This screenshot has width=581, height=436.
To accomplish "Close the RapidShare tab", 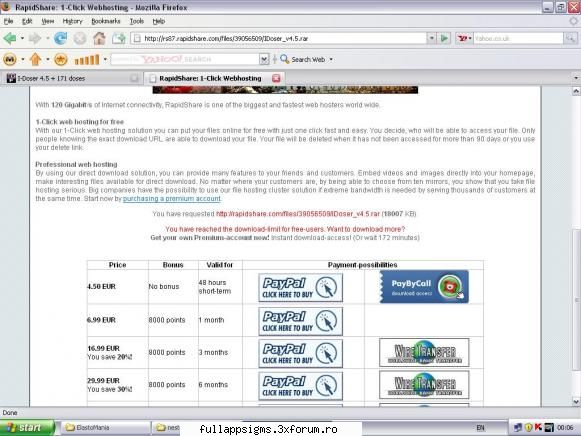I will coord(276,78).
